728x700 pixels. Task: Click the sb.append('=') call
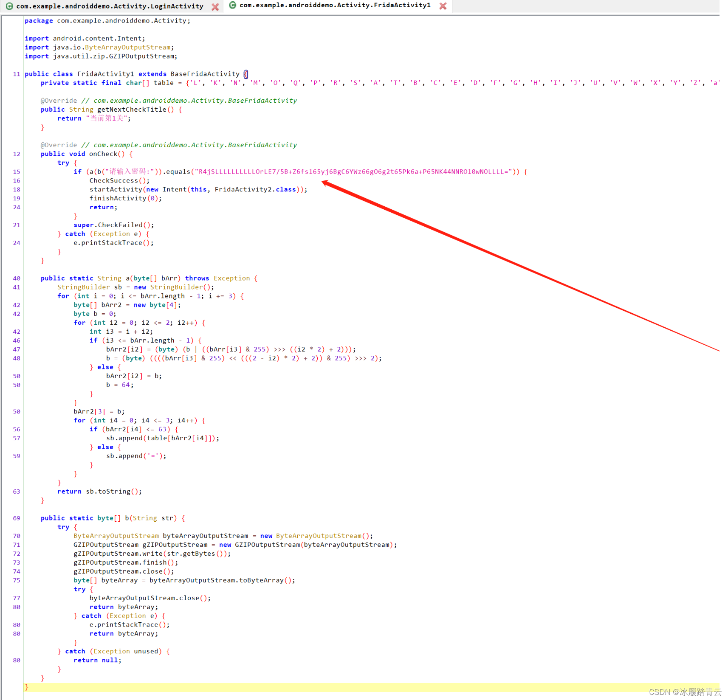pyautogui.click(x=136, y=456)
